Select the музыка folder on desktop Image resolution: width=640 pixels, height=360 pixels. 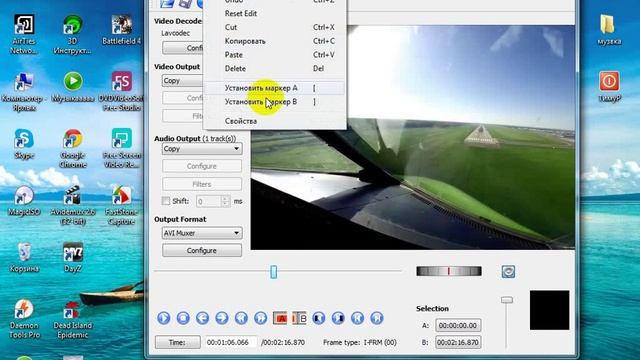coord(609,29)
